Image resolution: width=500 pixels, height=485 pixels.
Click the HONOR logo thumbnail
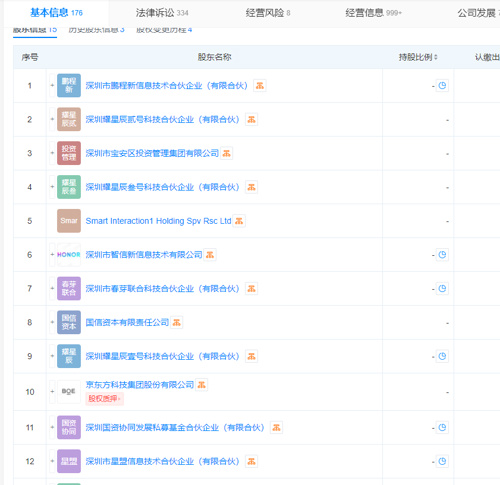click(69, 255)
